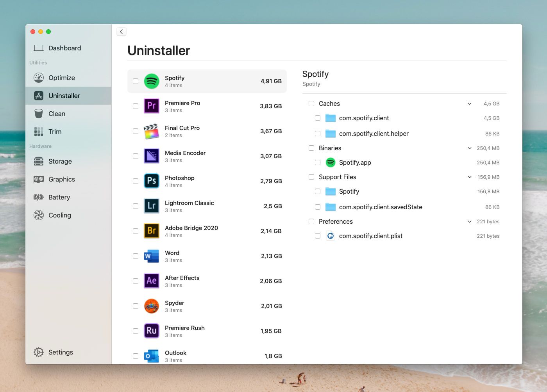
Task: Click the Final Cut Pro clapper icon
Action: click(x=152, y=131)
